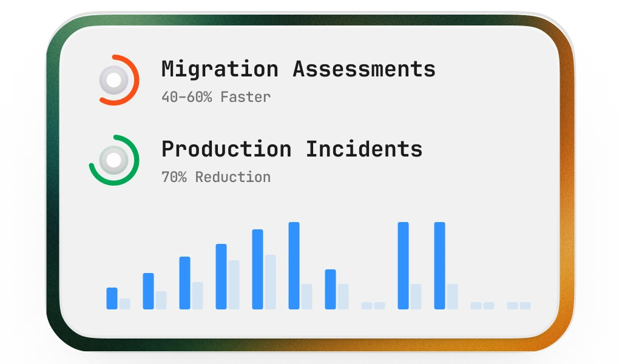The height and width of the screenshot is (364, 619).
Task: Click light blue bar beside fifth bar
Action: 270,282
